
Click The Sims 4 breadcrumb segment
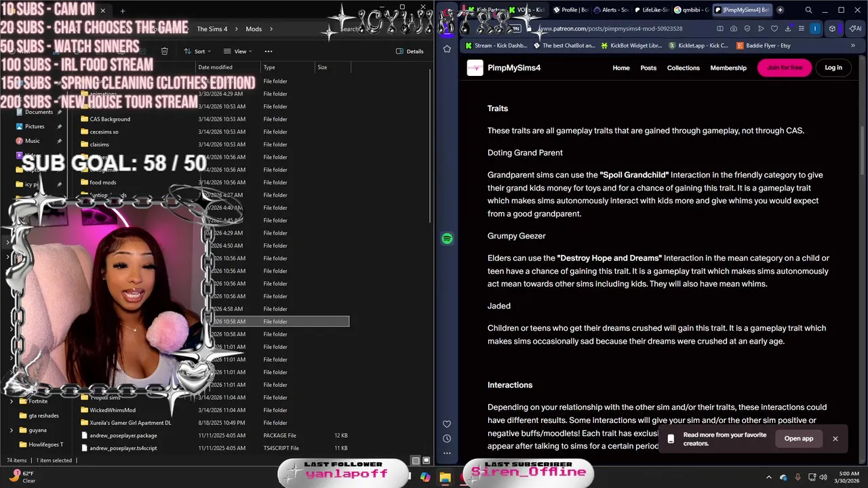tap(212, 29)
